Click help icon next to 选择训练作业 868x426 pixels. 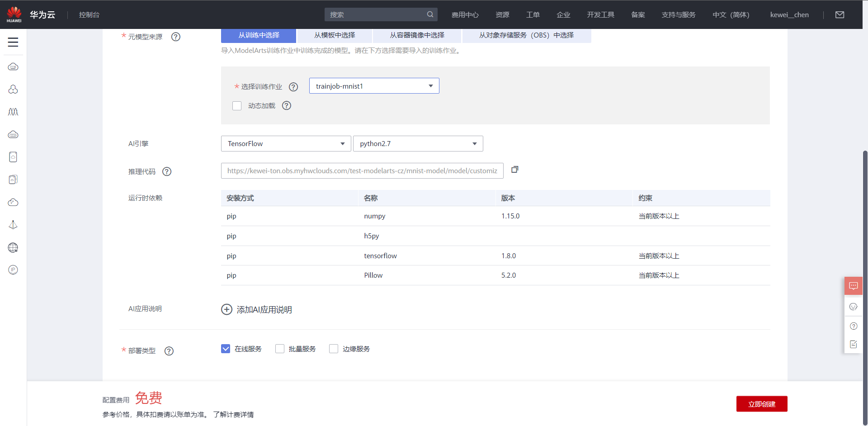coord(293,87)
